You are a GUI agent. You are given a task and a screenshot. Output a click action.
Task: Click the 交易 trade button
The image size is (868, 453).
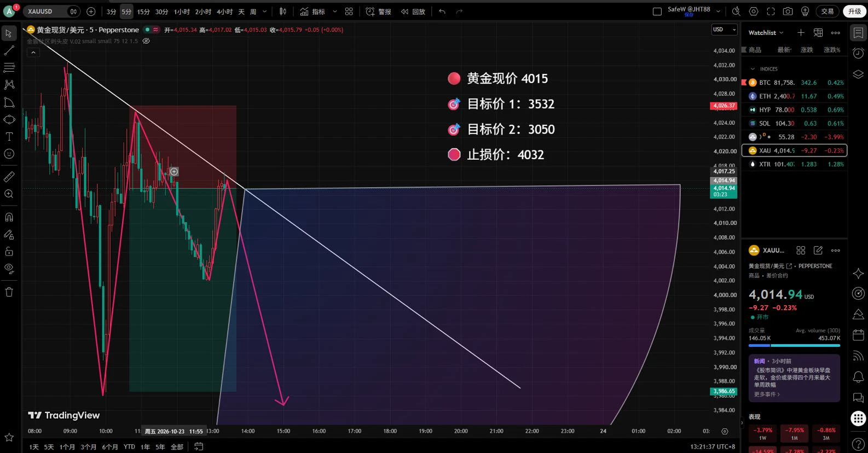(828, 11)
